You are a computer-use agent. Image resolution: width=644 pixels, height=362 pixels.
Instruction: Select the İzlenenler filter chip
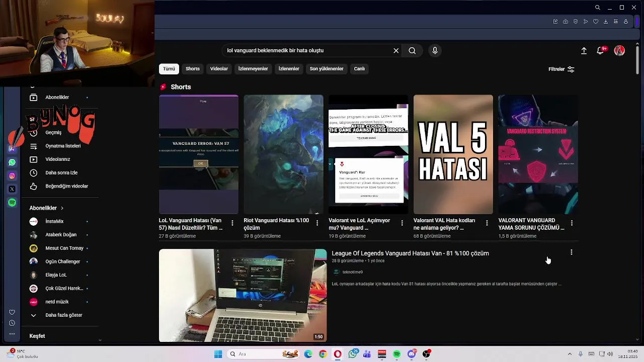tap(289, 69)
